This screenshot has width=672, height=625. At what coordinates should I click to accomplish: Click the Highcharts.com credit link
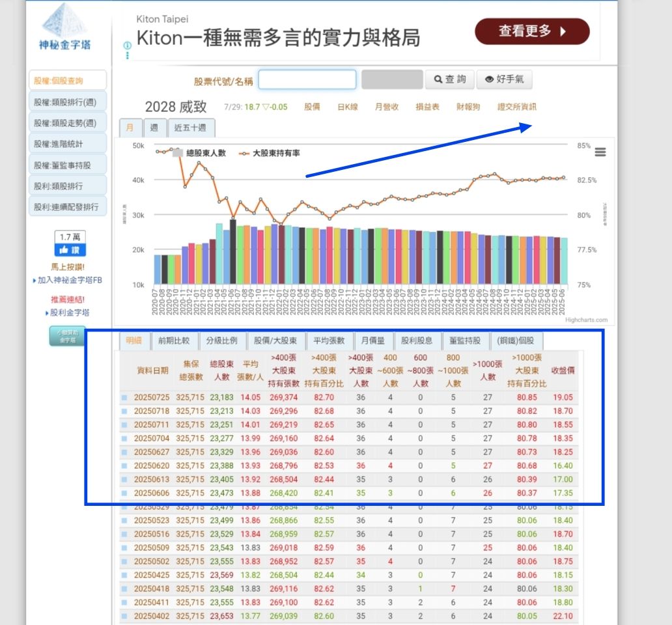586,320
